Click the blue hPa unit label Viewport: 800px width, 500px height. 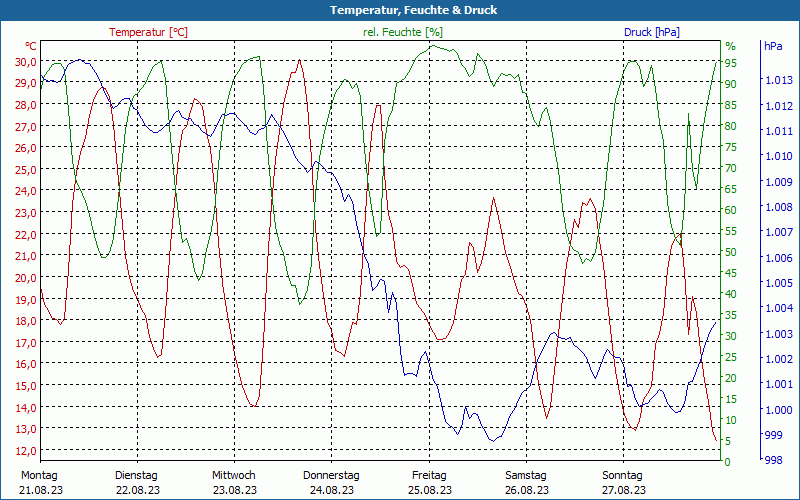(773, 46)
